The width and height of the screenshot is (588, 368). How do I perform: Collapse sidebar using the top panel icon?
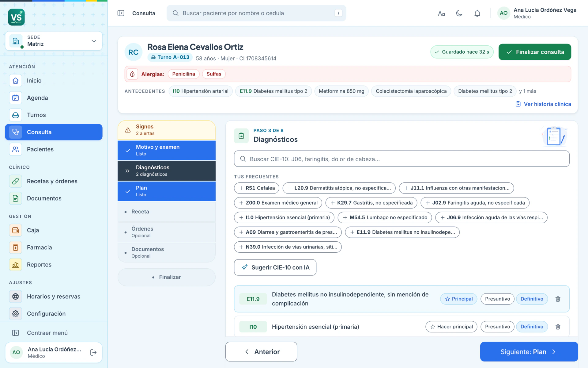click(x=121, y=13)
